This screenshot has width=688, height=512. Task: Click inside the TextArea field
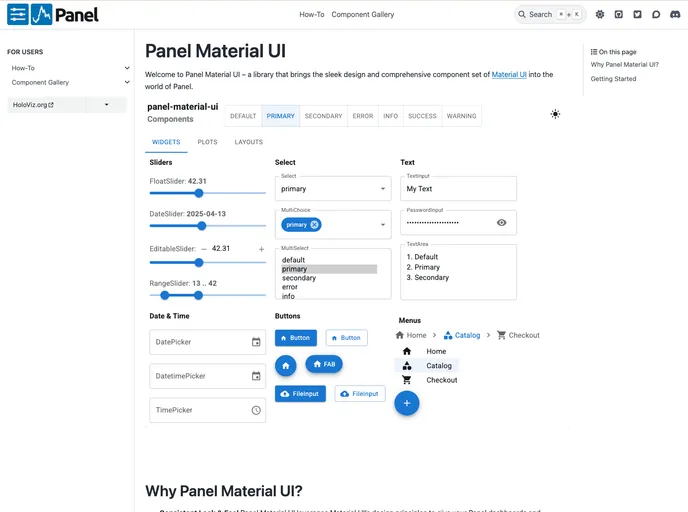(x=459, y=272)
